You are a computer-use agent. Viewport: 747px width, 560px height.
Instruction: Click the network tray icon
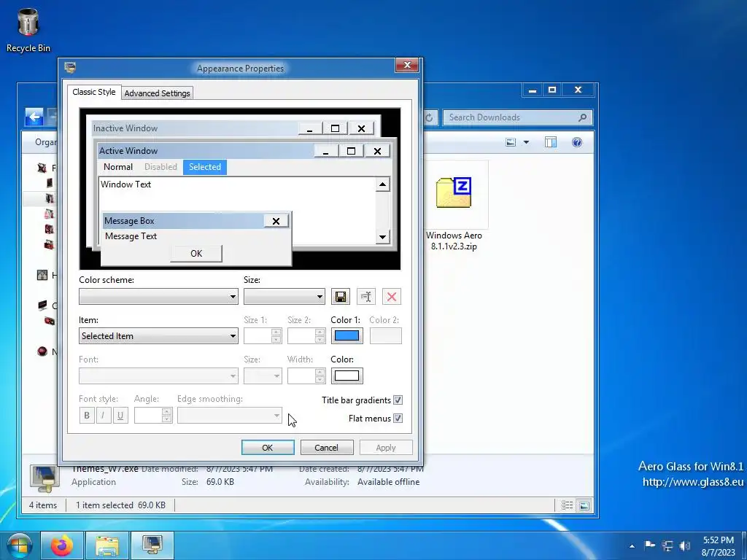tap(667, 545)
